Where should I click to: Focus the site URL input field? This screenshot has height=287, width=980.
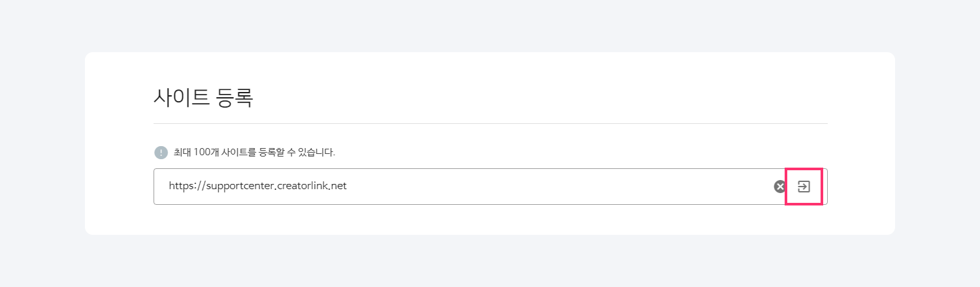pos(457,187)
